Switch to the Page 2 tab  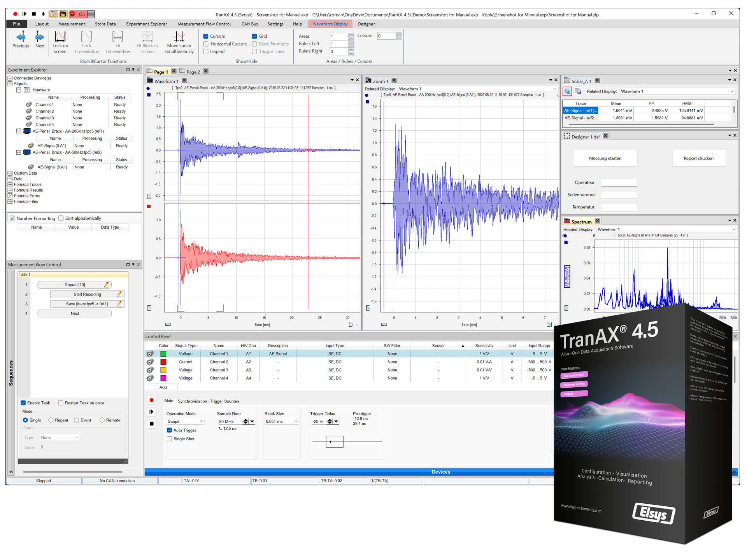(x=193, y=72)
